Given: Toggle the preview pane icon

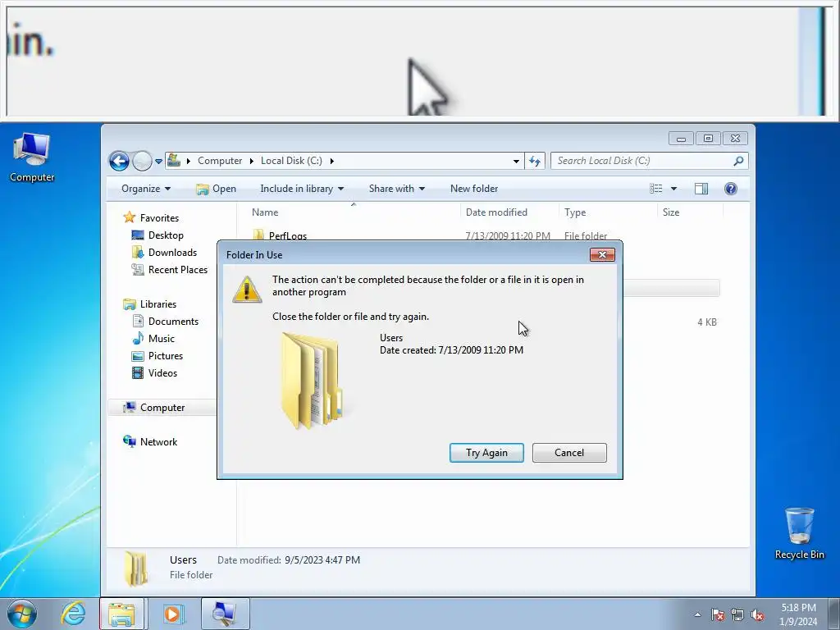Looking at the screenshot, I should tap(701, 189).
